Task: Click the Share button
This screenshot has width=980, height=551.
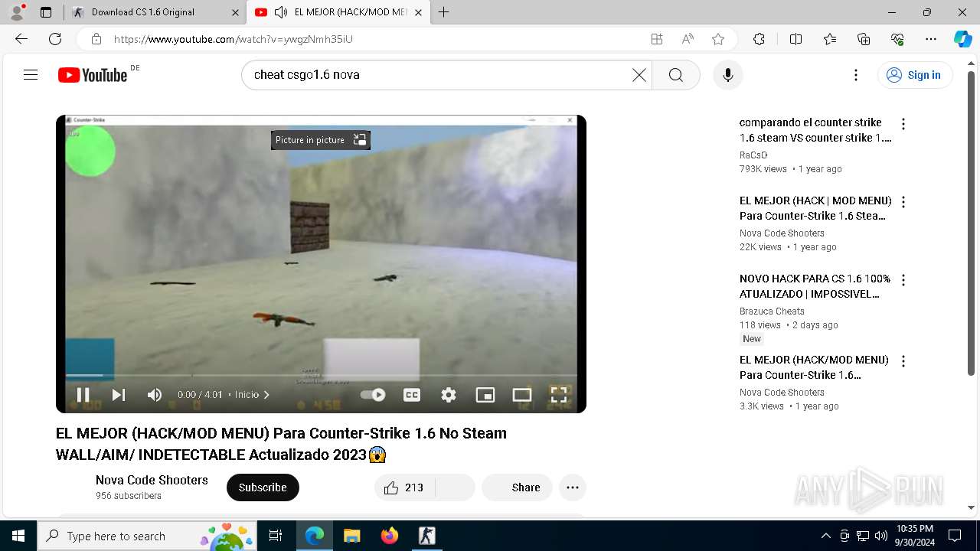Action: tap(517, 487)
